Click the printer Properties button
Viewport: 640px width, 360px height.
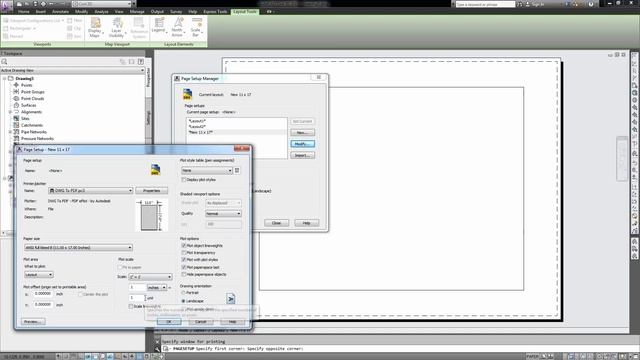(x=151, y=191)
